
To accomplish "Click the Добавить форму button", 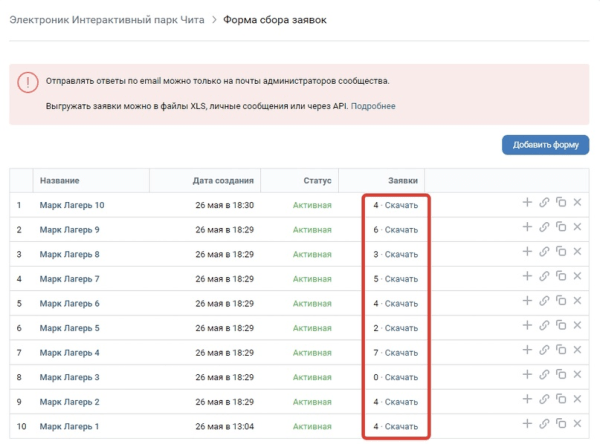I will point(545,145).
